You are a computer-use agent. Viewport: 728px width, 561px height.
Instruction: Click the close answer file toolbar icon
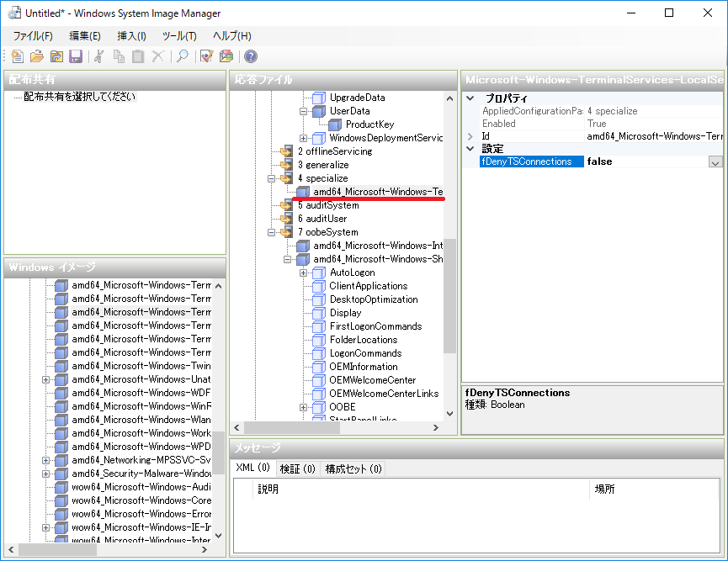click(56, 56)
